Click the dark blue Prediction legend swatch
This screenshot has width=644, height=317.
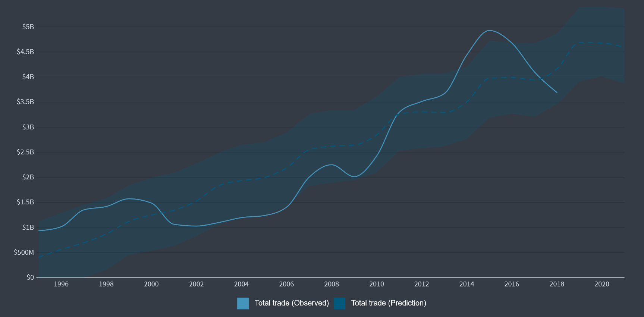click(x=339, y=303)
